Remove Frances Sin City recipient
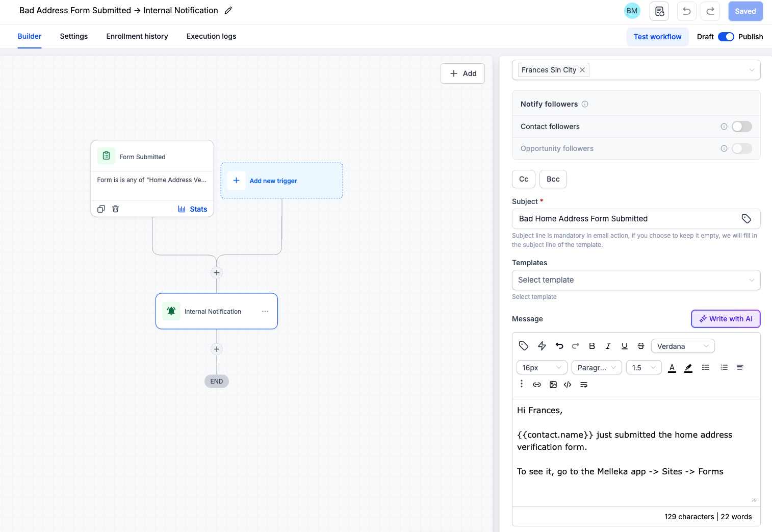Image resolution: width=772 pixels, height=532 pixels. (x=582, y=70)
